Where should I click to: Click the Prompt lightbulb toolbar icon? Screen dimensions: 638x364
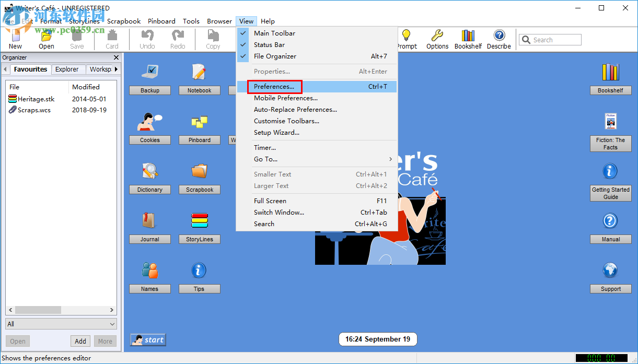click(x=407, y=40)
